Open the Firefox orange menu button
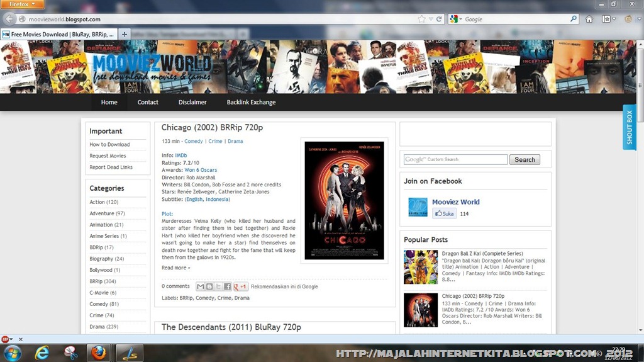 point(22,4)
